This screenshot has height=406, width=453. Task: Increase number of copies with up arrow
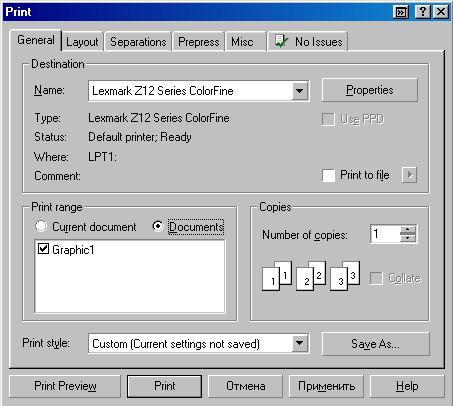click(x=408, y=230)
